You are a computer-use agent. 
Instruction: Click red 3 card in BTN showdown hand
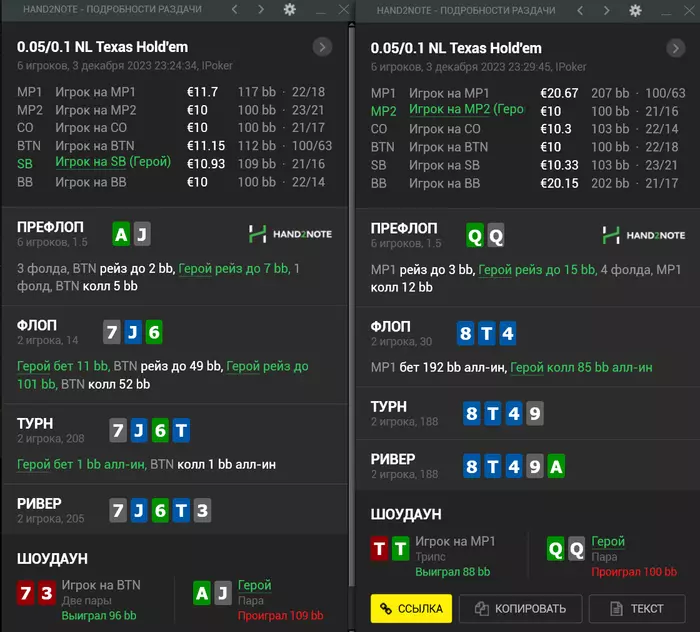click(46, 593)
